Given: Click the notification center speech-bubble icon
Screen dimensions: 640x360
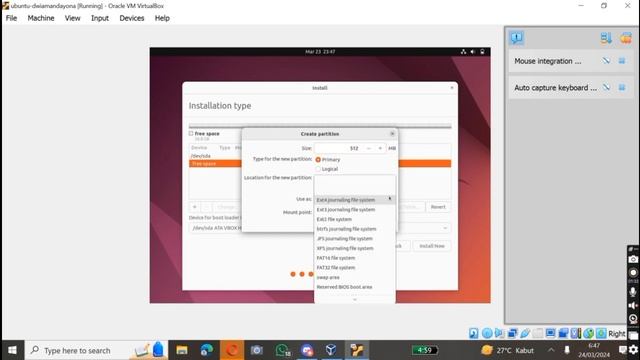Looking at the screenshot, I should (x=517, y=38).
